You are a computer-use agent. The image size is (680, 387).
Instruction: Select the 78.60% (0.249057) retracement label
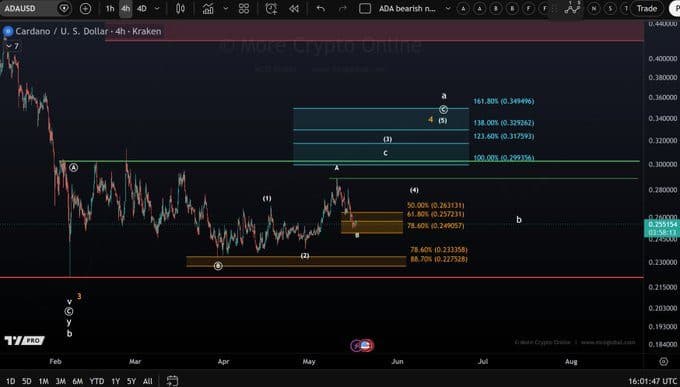tap(435, 226)
